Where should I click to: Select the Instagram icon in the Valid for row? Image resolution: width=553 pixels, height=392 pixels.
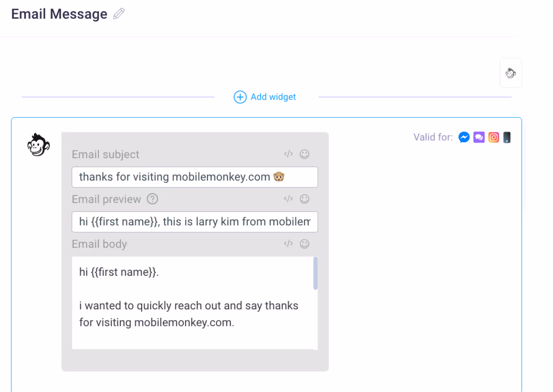pos(493,137)
